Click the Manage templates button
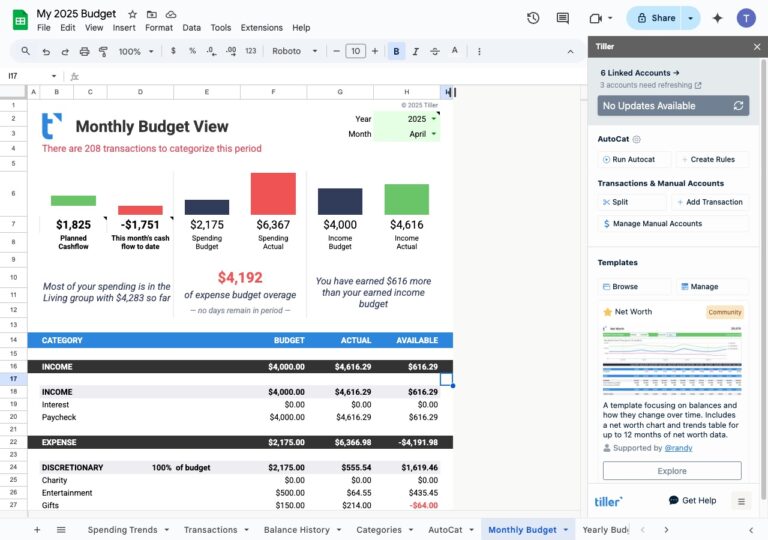768x540 pixels. [x=712, y=287]
